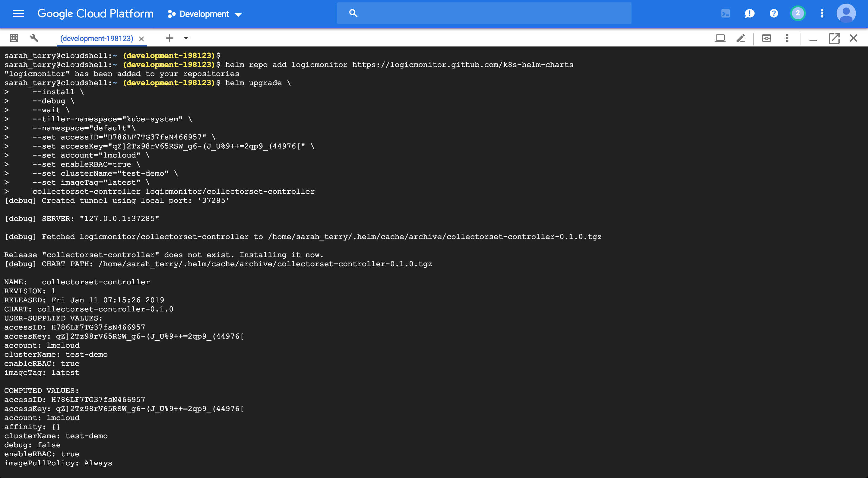
Task: Click '[debug] SERVER: "127.0.0.1:37285"' line
Action: pos(81,218)
